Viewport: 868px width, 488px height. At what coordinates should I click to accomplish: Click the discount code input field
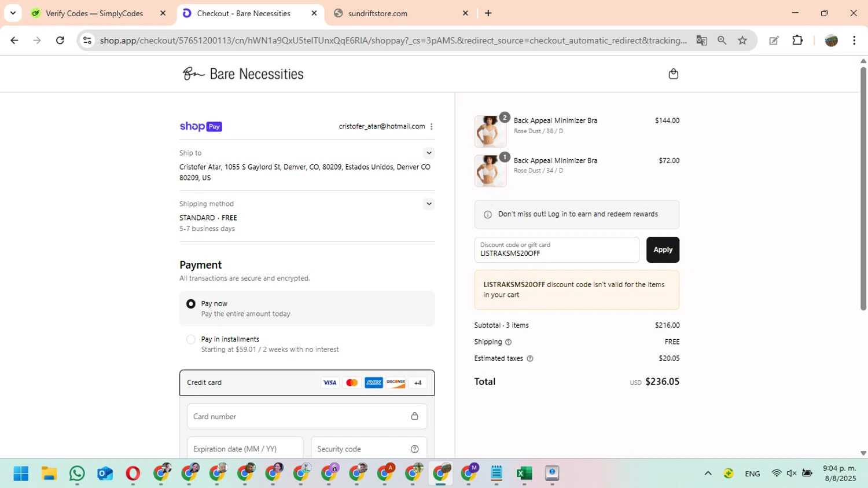pos(557,250)
